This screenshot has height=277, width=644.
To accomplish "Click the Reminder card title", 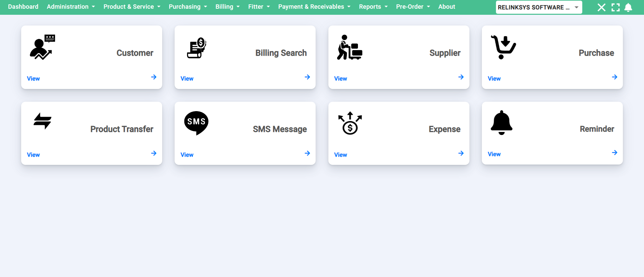I will pos(597,129).
